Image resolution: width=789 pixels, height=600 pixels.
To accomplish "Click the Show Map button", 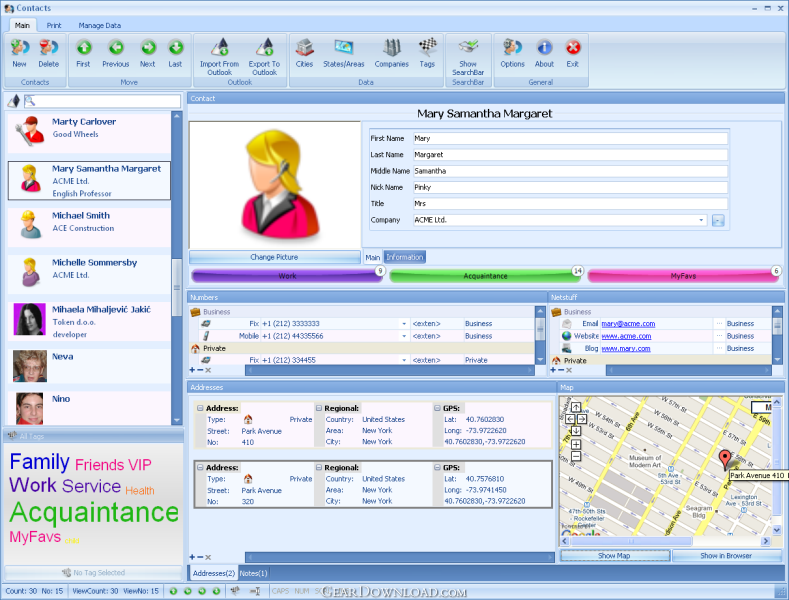I will tap(614, 556).
